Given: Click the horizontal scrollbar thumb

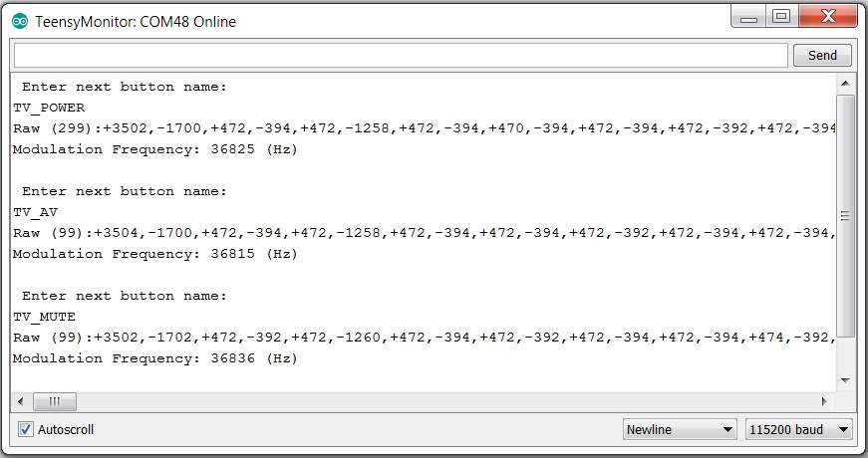Looking at the screenshot, I should [55, 401].
